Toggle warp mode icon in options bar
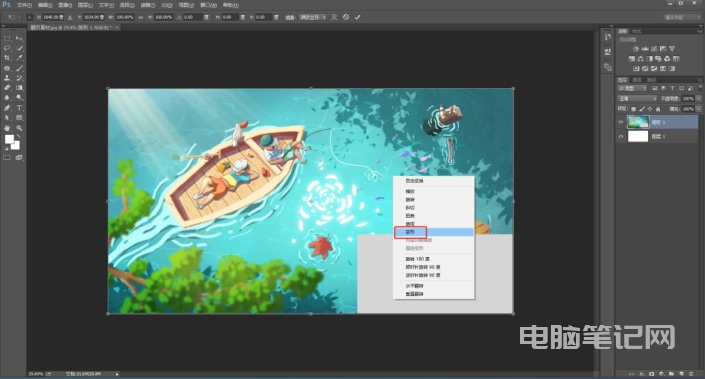The width and height of the screenshot is (705, 379). (334, 17)
